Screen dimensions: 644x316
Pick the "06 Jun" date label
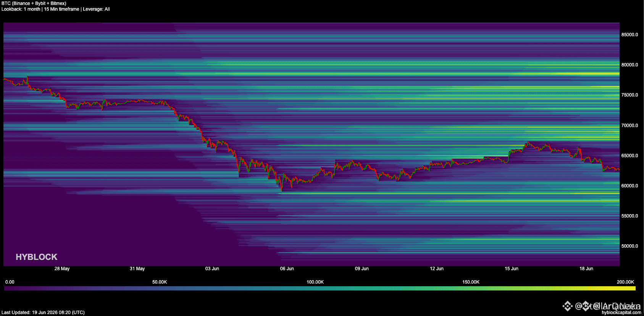287,269
